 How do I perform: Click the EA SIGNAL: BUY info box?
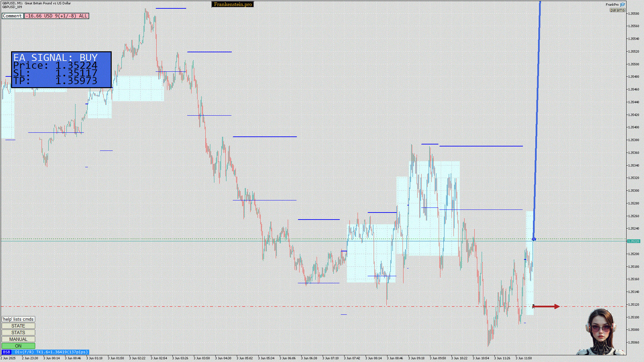(x=61, y=70)
